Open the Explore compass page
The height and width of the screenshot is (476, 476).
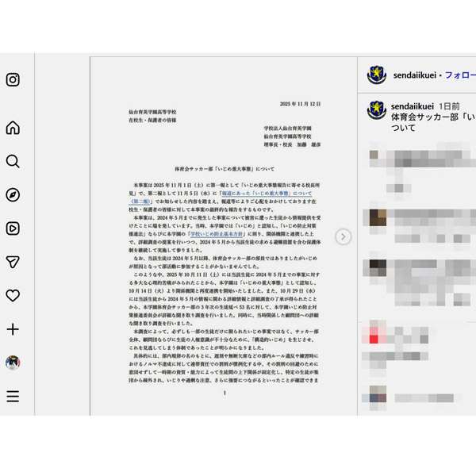[x=13, y=195]
